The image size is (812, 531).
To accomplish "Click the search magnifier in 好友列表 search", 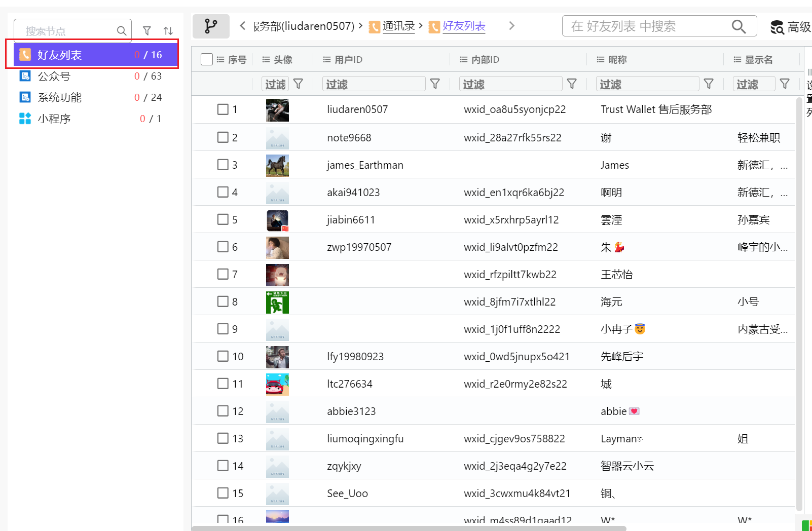I will click(x=739, y=26).
